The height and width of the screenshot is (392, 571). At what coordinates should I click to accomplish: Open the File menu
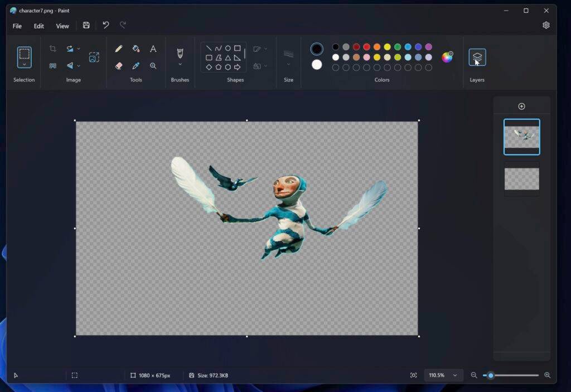[17, 26]
